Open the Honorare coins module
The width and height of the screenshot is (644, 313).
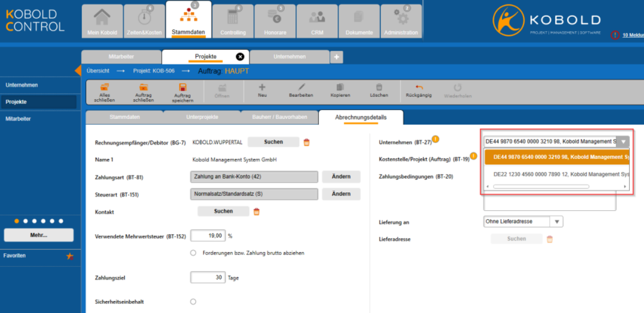(275, 21)
